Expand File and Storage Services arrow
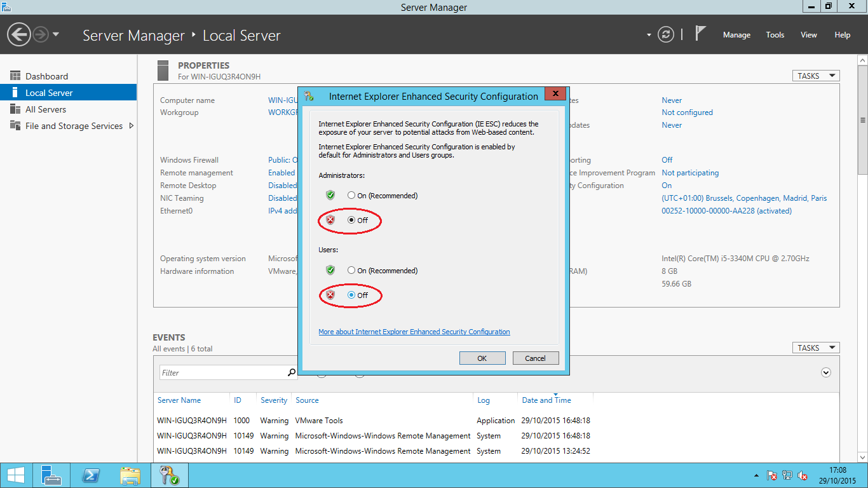868x488 pixels. pyautogui.click(x=131, y=126)
